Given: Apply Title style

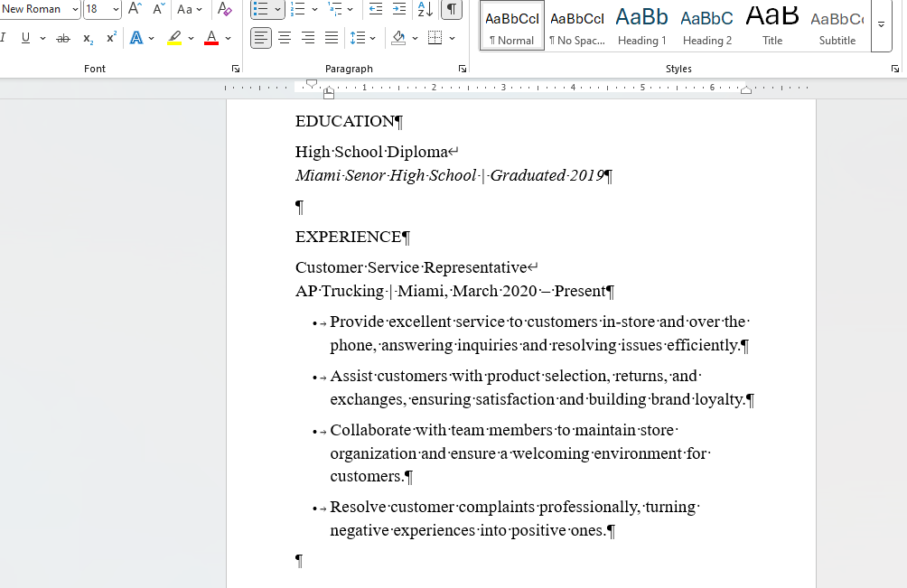Looking at the screenshot, I should [772, 26].
